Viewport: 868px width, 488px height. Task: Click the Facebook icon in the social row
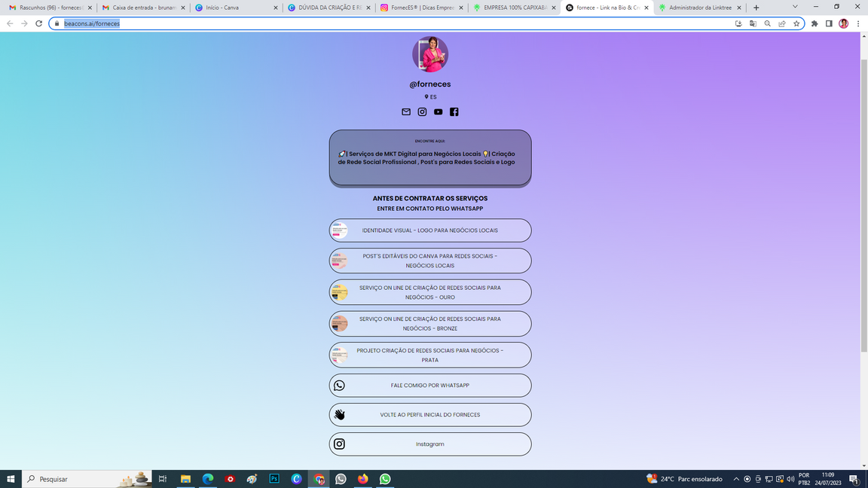pyautogui.click(x=454, y=111)
